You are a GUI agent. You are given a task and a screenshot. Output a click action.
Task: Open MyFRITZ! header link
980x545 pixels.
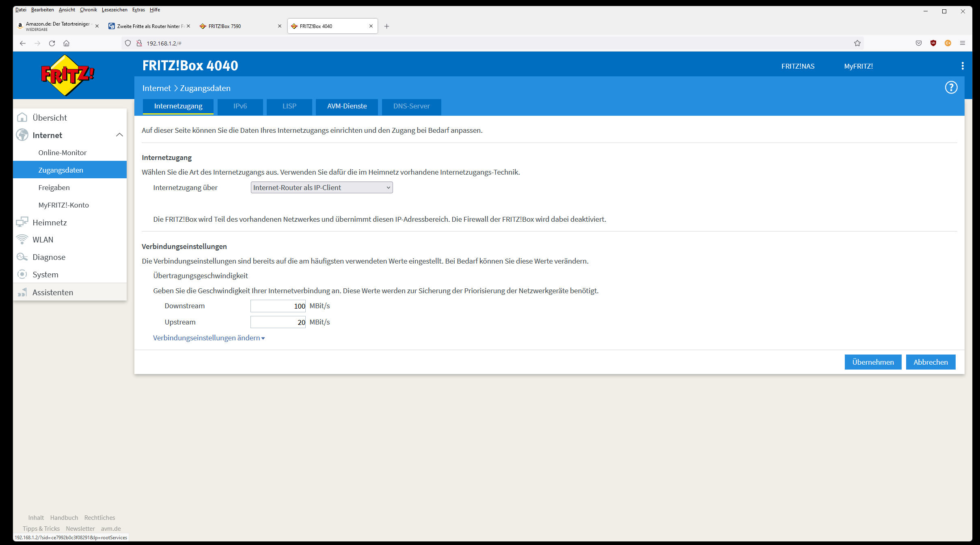pos(859,66)
